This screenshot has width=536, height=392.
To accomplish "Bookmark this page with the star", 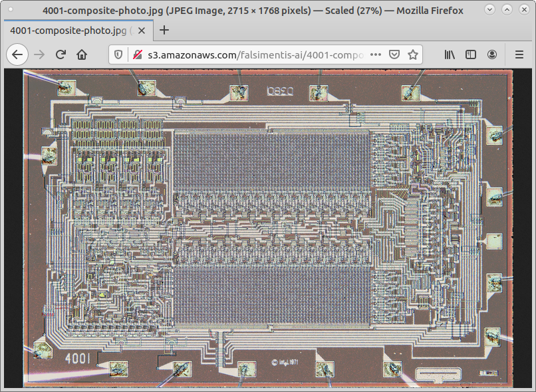I will 413,54.
